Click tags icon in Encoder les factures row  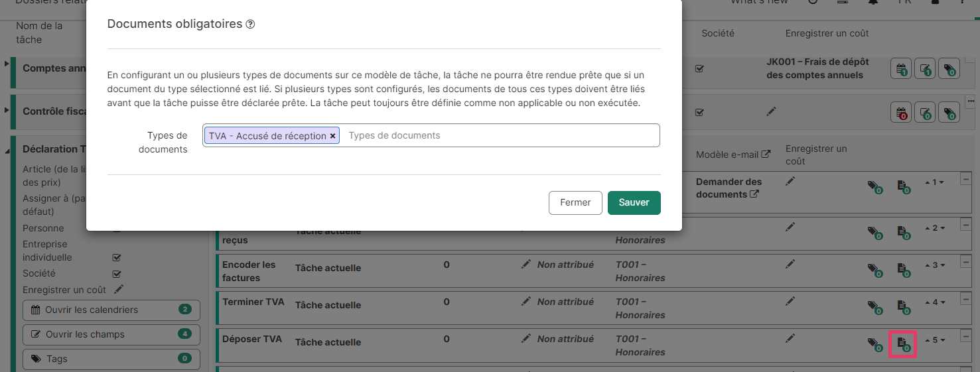click(875, 269)
